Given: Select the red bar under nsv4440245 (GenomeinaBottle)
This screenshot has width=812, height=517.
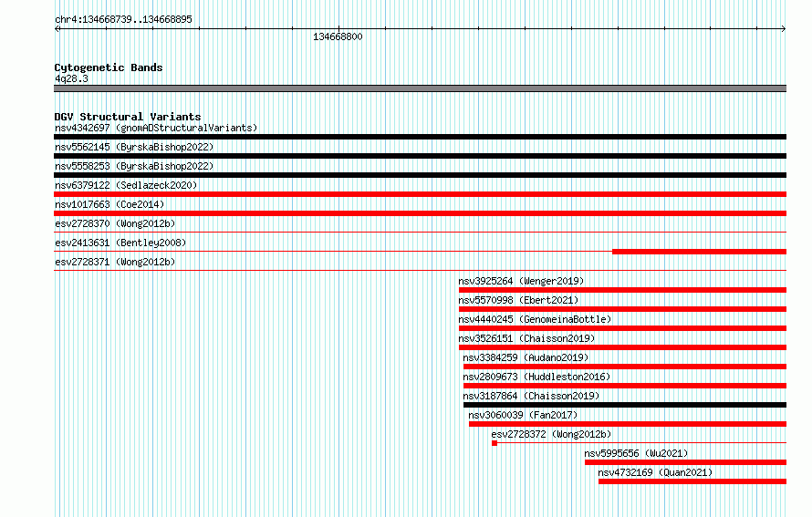Looking at the screenshot, I should coord(622,328).
